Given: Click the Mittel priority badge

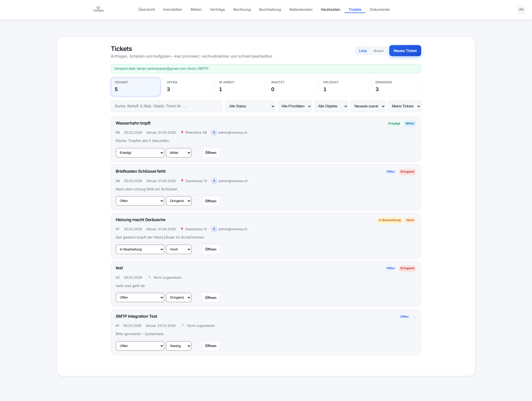Looking at the screenshot, I should tap(410, 123).
